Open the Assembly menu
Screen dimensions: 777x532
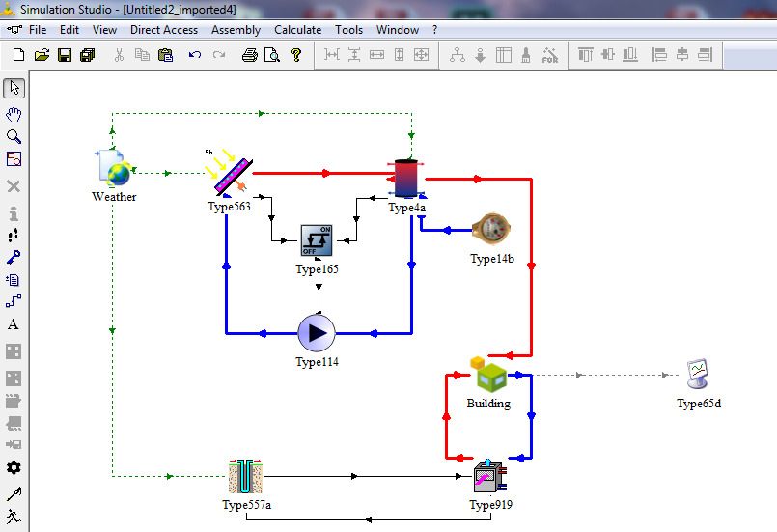pos(236,30)
